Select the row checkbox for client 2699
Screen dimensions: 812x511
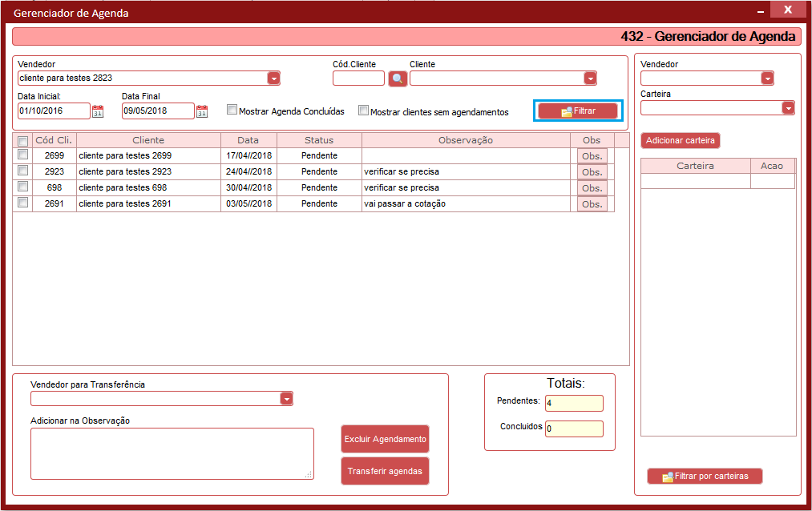pyautogui.click(x=22, y=154)
